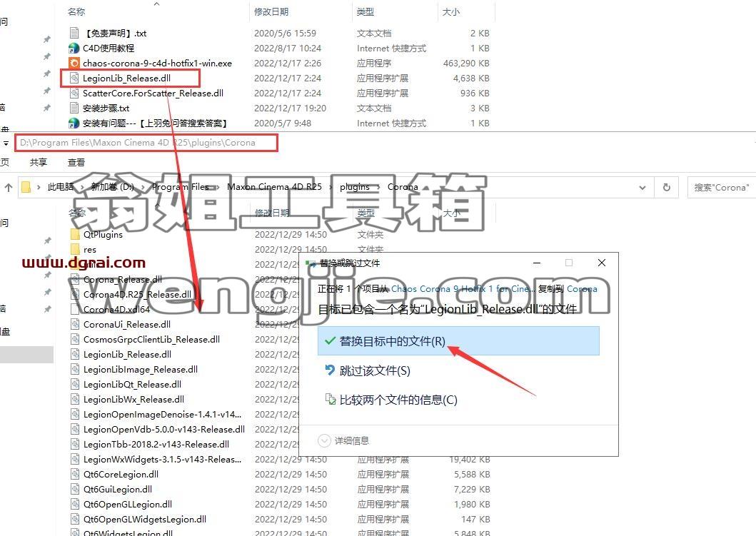Click the Qt6OpenGLWidgetsLegion.dll file icon
This screenshot has width=756, height=536.
tap(75, 519)
